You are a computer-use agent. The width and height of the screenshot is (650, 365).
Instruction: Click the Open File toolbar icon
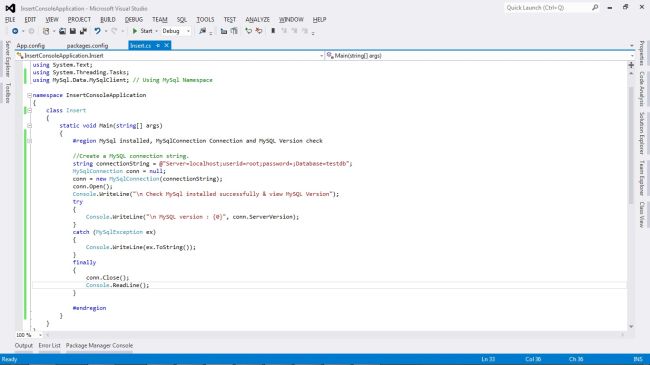click(x=62, y=31)
